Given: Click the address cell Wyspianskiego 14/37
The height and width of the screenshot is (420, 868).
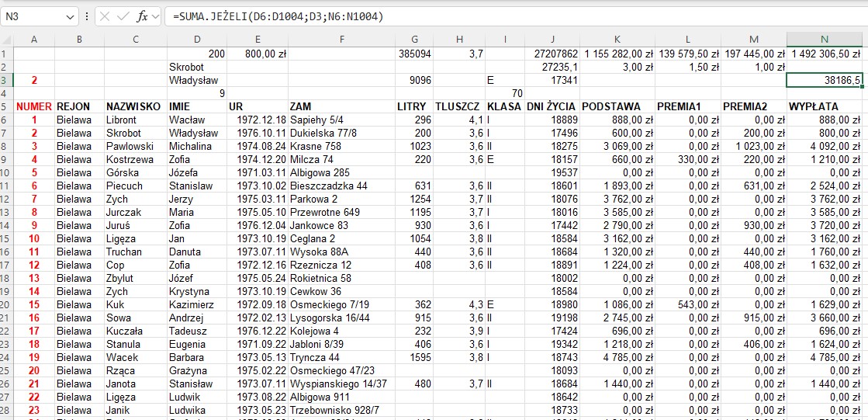Looking at the screenshot, I should pyautogui.click(x=340, y=384).
